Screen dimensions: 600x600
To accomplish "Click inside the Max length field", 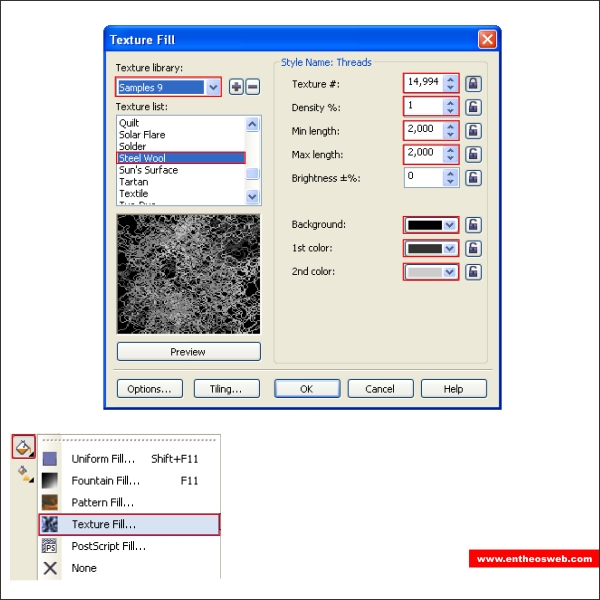I will [x=423, y=154].
